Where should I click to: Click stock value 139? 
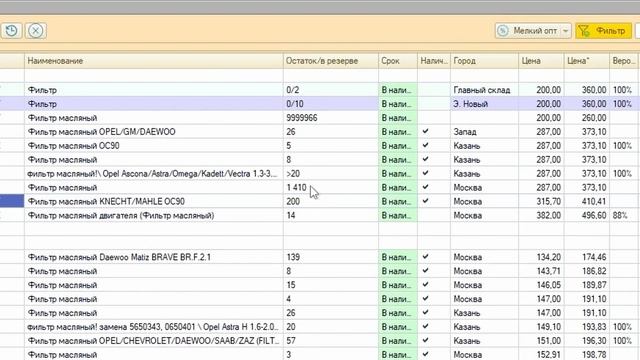293,257
